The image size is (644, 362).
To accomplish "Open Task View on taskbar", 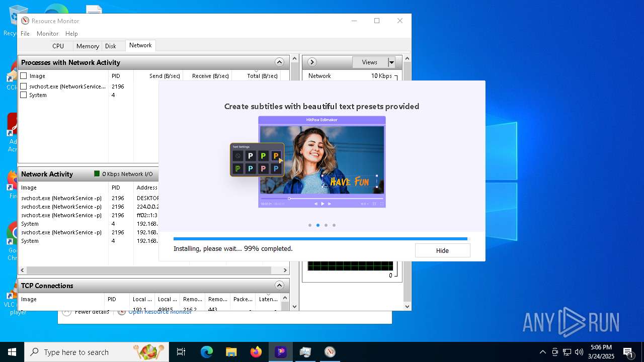I will click(x=182, y=352).
